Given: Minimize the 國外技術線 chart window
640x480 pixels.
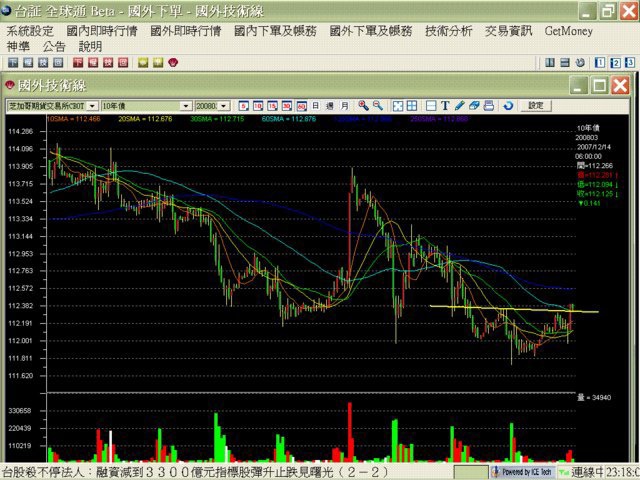Looking at the screenshot, I should (x=578, y=85).
